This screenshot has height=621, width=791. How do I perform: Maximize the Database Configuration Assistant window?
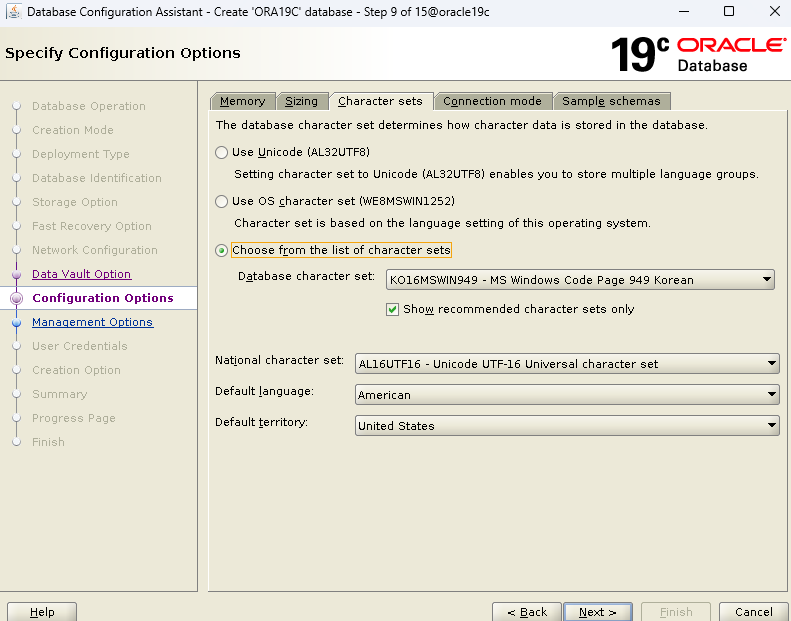tap(729, 11)
